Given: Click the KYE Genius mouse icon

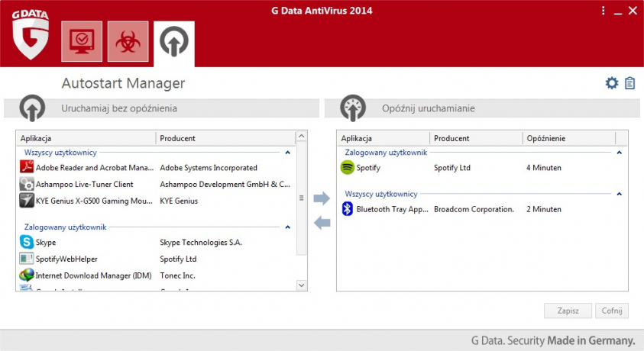Looking at the screenshot, I should pyautogui.click(x=27, y=201).
